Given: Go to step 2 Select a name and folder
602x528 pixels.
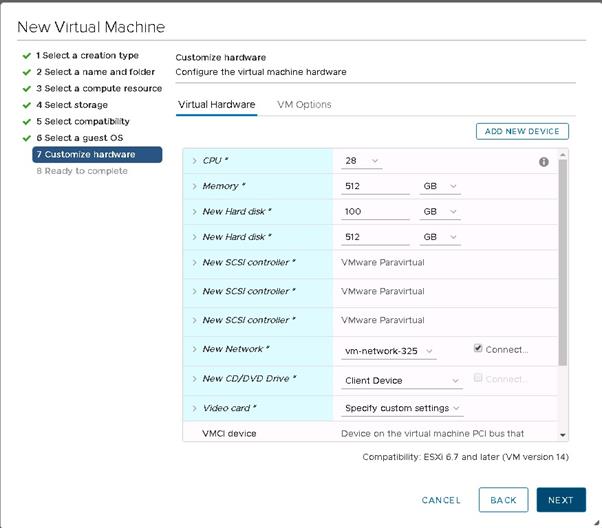Looking at the screenshot, I should [96, 72].
